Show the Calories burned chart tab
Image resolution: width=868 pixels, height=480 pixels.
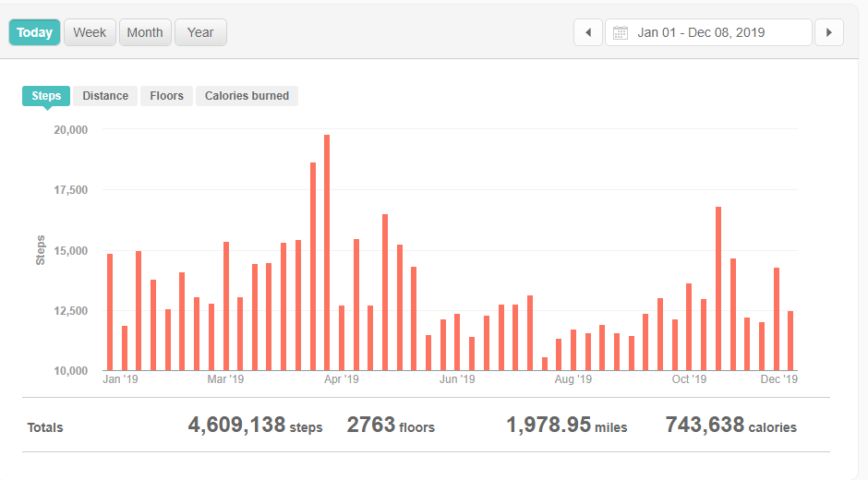pos(247,96)
